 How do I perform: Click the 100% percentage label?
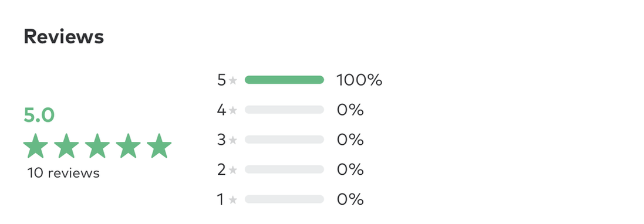pyautogui.click(x=359, y=80)
